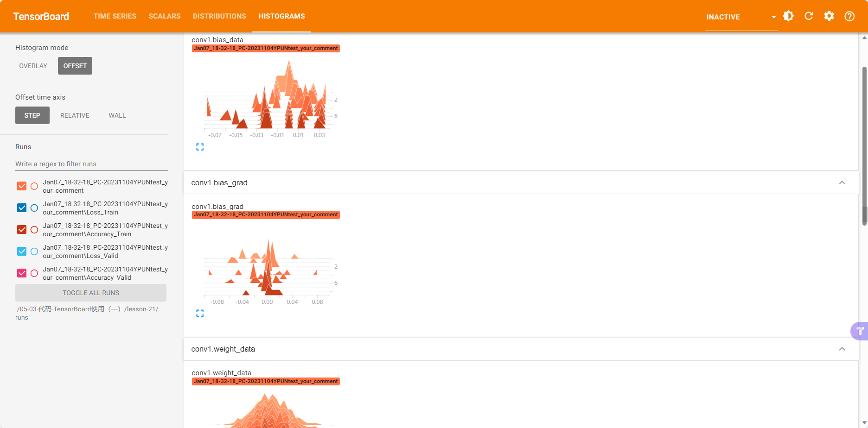Set histogram mode to OVERLAY
This screenshot has height=428, width=868.
[x=33, y=66]
